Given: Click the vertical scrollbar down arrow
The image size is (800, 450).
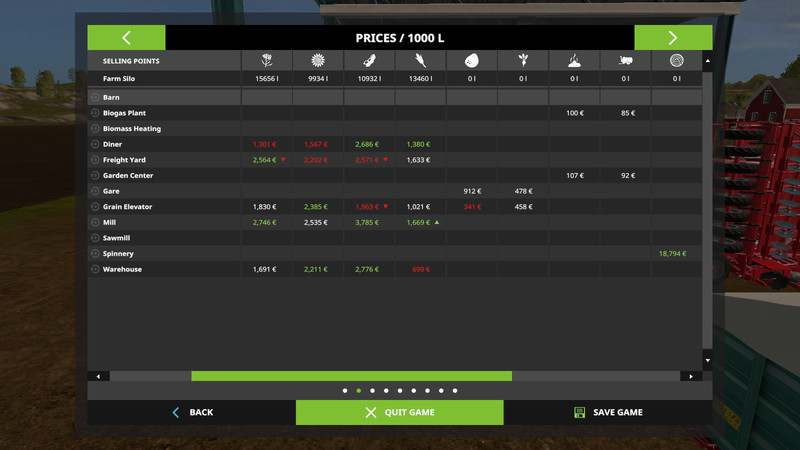Looking at the screenshot, I should pyautogui.click(x=708, y=360).
